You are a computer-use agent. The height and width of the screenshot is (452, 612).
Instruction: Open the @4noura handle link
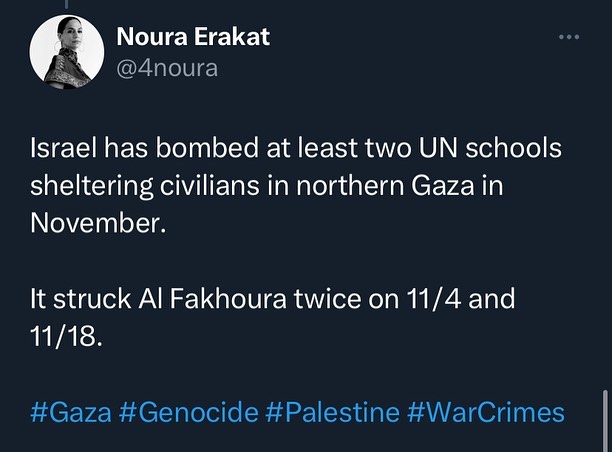[x=167, y=68]
